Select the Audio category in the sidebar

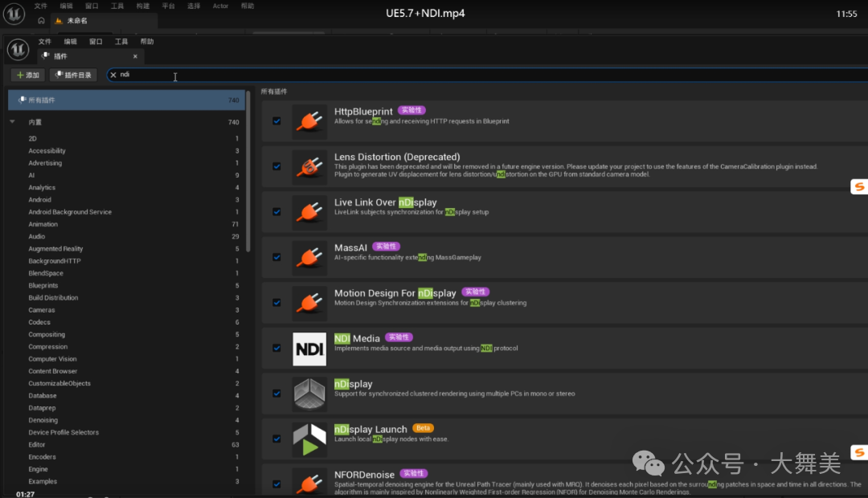pyautogui.click(x=37, y=237)
